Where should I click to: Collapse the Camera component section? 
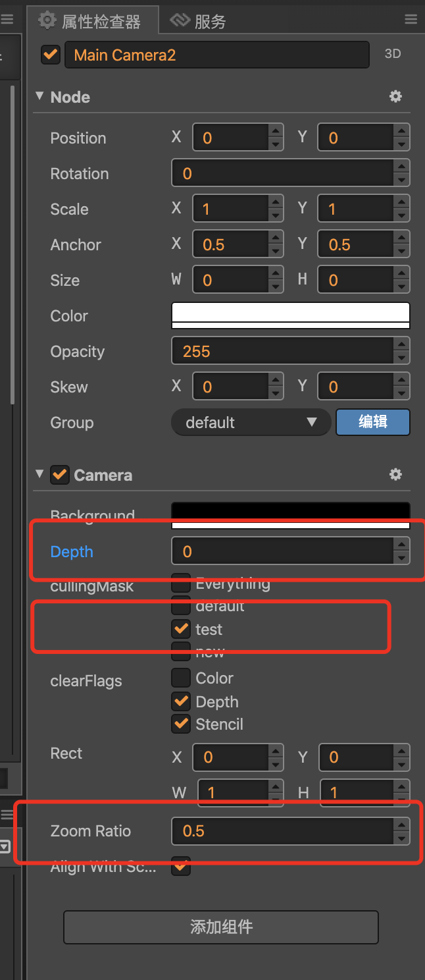[x=39, y=475]
